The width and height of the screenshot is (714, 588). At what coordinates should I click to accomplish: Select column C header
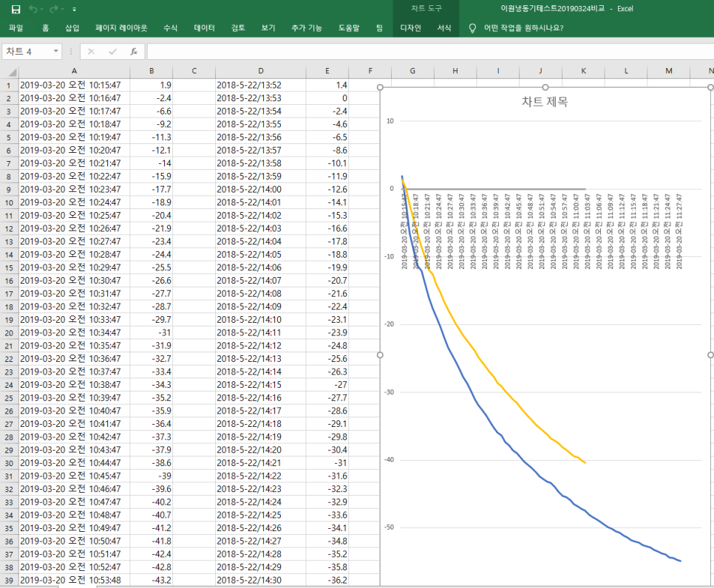(194, 71)
